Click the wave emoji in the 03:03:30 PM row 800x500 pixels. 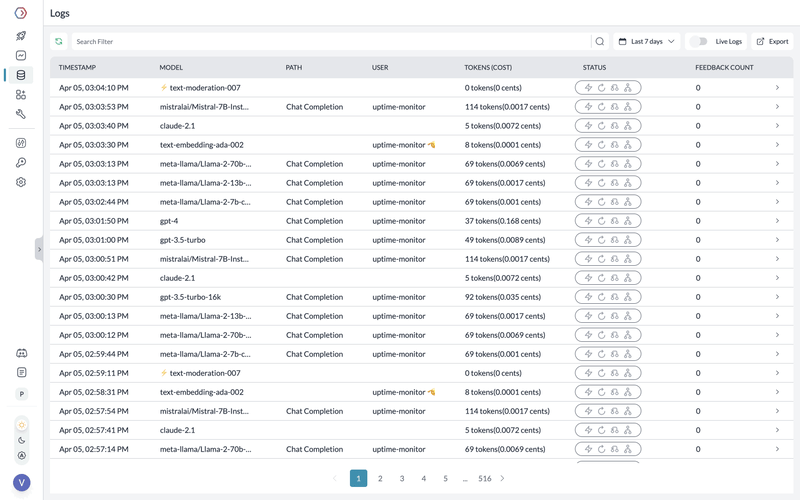click(432, 145)
